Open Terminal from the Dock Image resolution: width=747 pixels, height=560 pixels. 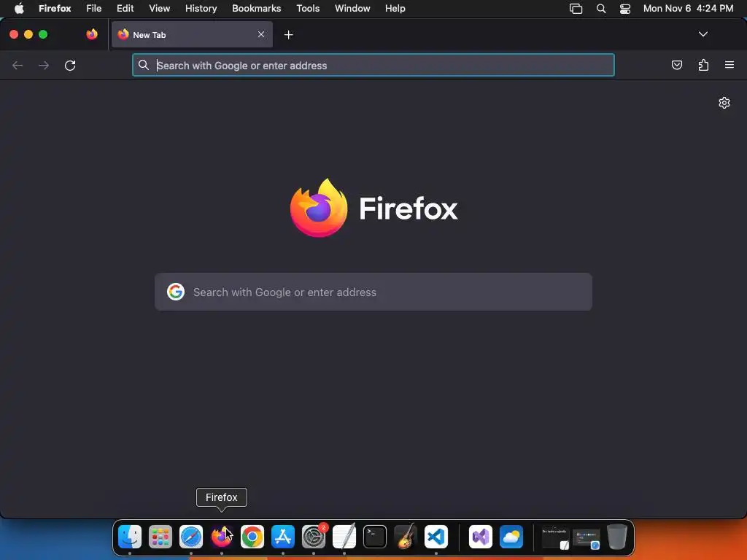tap(375, 537)
